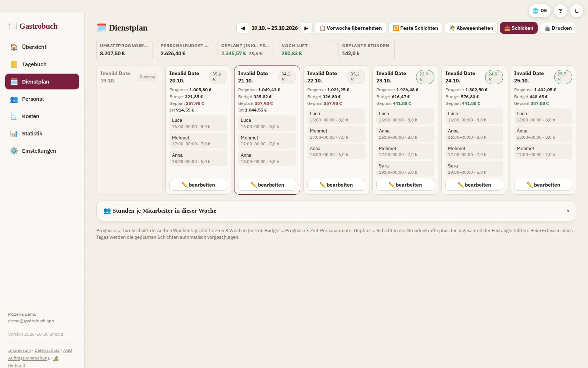The width and height of the screenshot is (588, 368).
Task: Select Dienstplan sidebar item
Action: (42, 82)
